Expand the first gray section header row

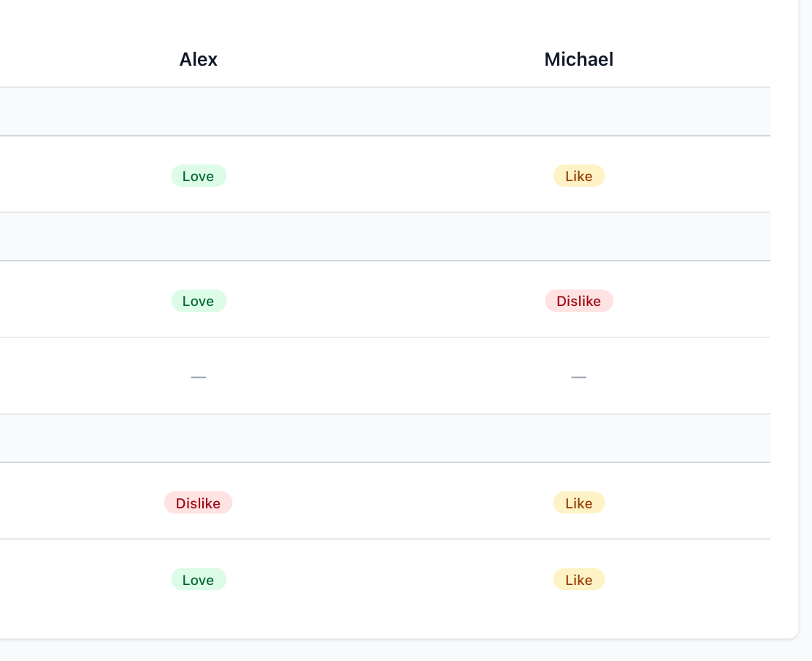tap(385, 110)
